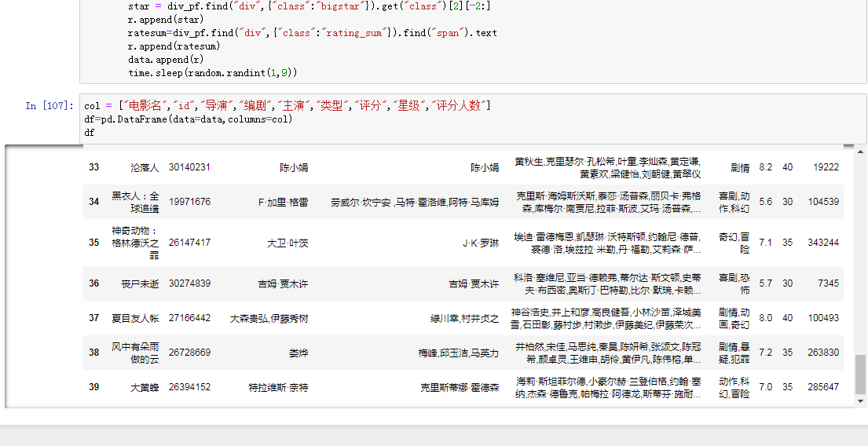Viewport: 868px width, 446px height.
Task: Click the genre cell 奇幻,冒险
Action: [x=734, y=243]
